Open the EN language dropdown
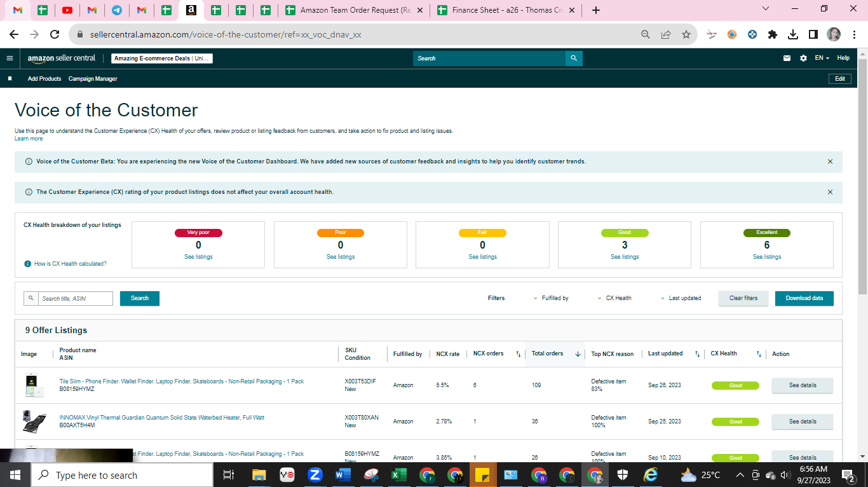The width and height of the screenshot is (868, 487). [x=822, y=58]
